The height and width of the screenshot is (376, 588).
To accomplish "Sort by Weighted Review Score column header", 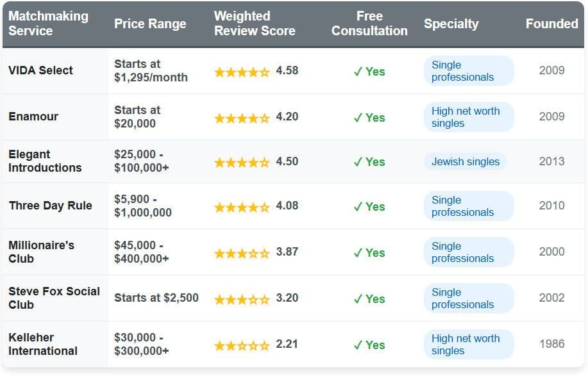I will coord(255,24).
